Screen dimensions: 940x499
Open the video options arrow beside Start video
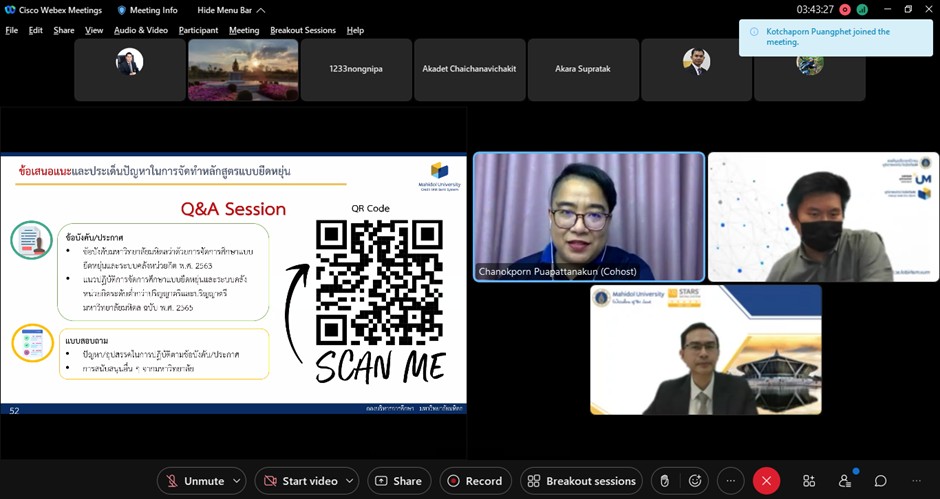tap(351, 481)
